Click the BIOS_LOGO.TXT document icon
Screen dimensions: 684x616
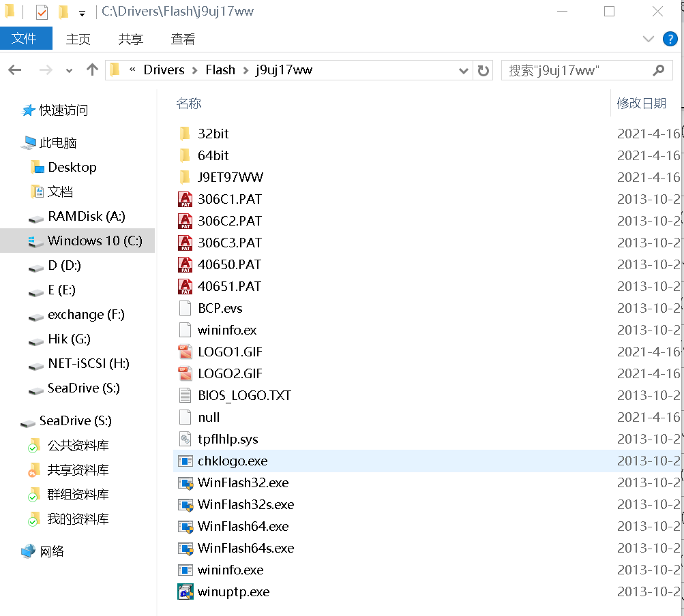point(185,395)
